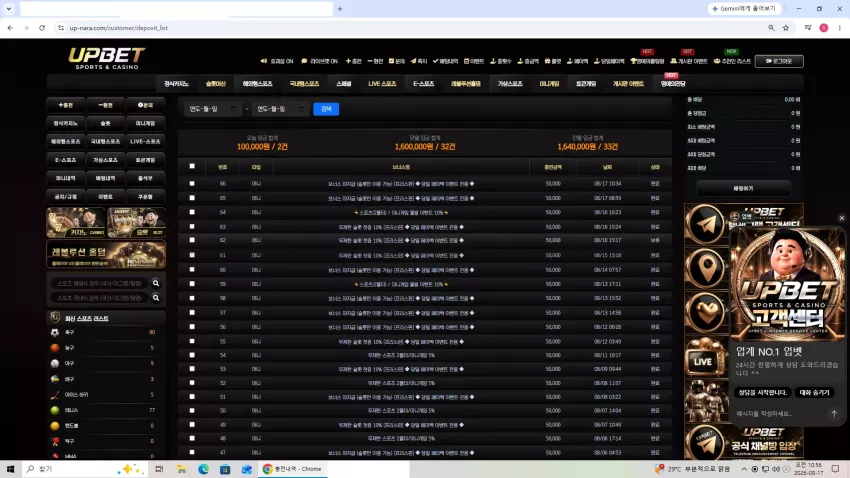Open the 공식 채널방 입장 banner
This screenshot has width=850, height=478.
[744, 442]
